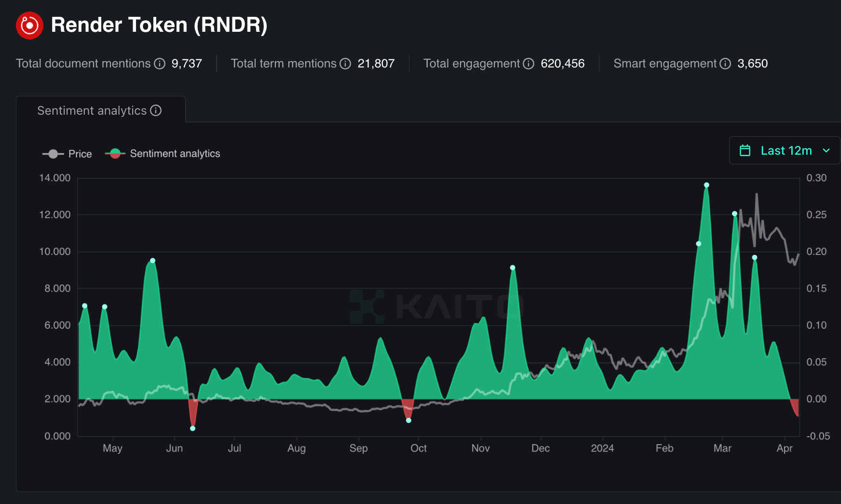Click info icon in Sentiment analytics tab
Viewport: 841px width, 504px height.
coord(156,110)
